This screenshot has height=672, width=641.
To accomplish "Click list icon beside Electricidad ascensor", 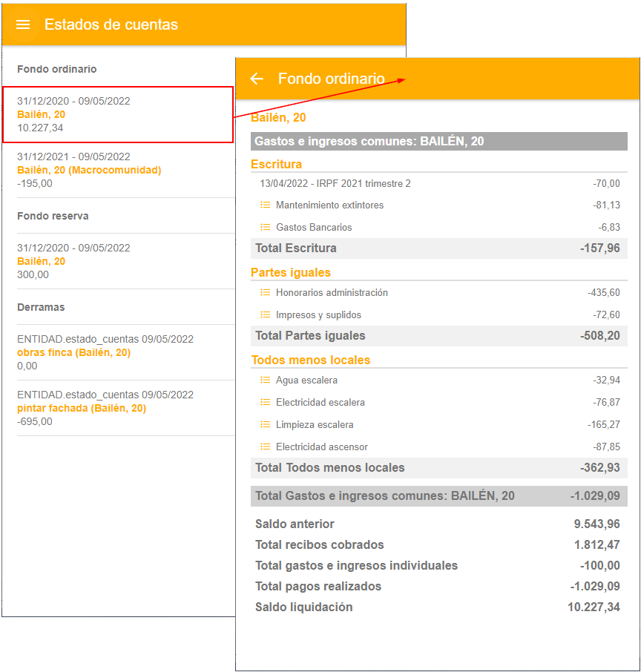I will [266, 447].
